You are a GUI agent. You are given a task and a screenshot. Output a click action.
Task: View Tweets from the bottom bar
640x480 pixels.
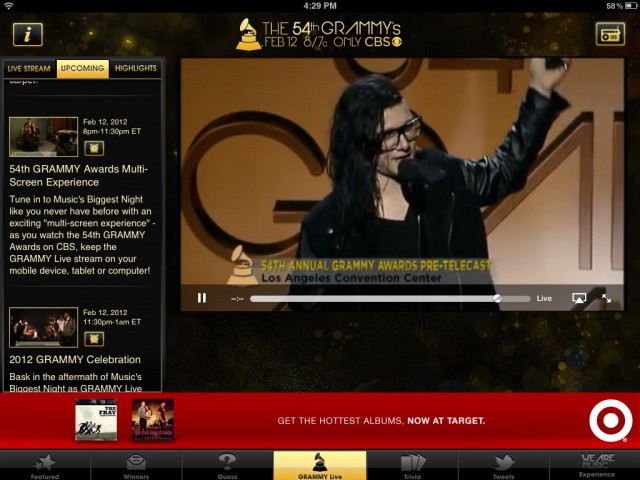(x=504, y=466)
